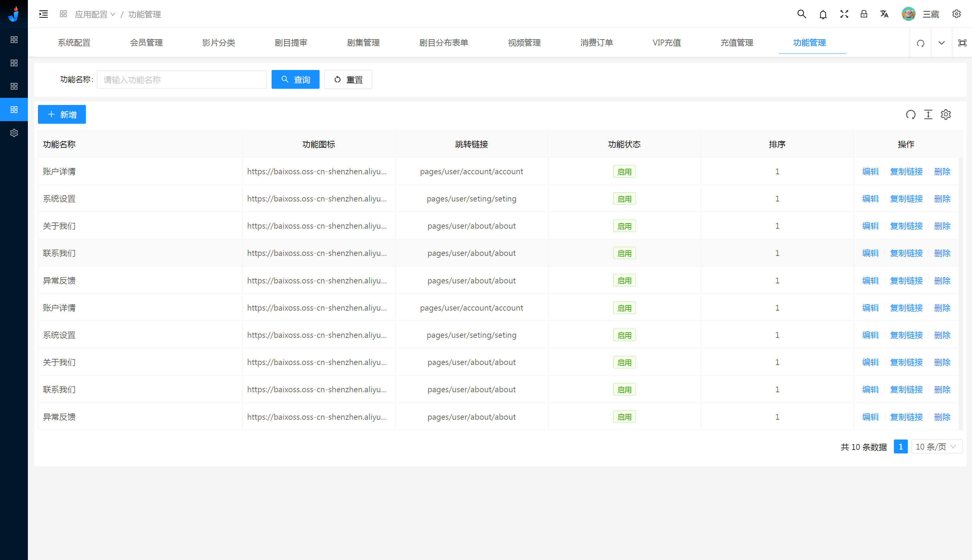This screenshot has height=560, width=972.
Task: Expand the tab bar chevron dropdown
Action: click(x=941, y=43)
